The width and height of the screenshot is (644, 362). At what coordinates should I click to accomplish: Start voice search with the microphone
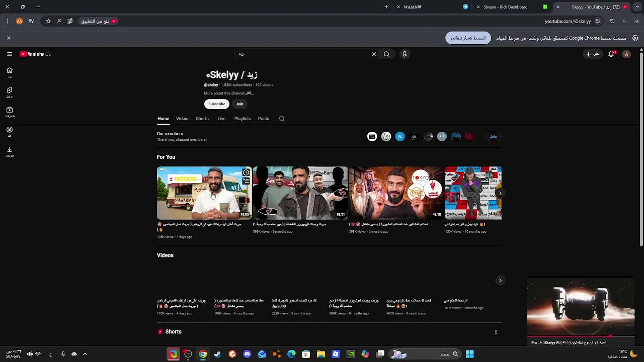pos(405,54)
